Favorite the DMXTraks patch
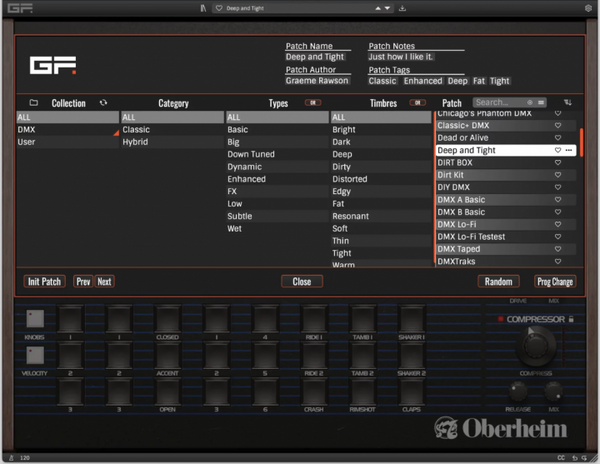 pyautogui.click(x=558, y=261)
